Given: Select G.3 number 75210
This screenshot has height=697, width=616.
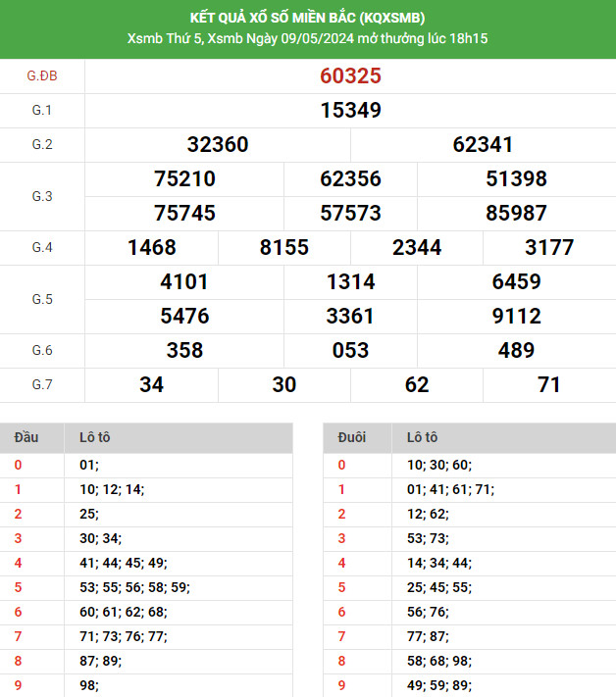Looking at the screenshot, I should (x=184, y=178).
